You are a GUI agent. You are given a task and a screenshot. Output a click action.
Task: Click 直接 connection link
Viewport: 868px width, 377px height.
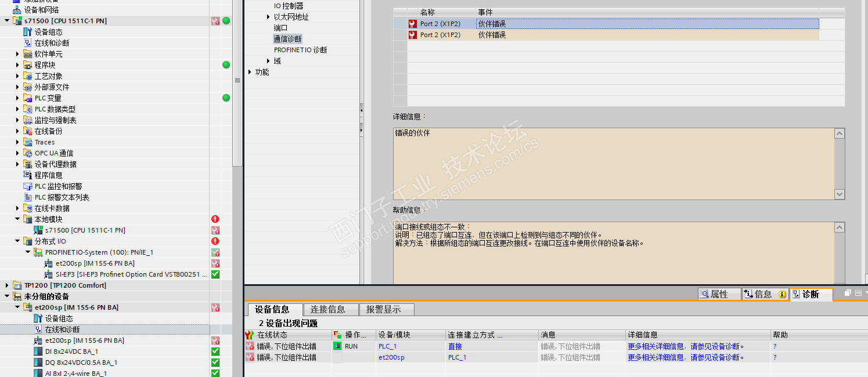click(455, 346)
